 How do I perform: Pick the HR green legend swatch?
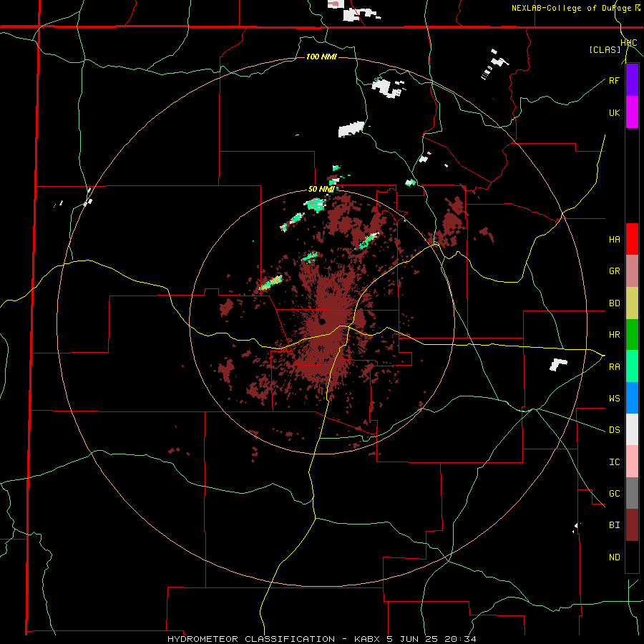tap(632, 334)
